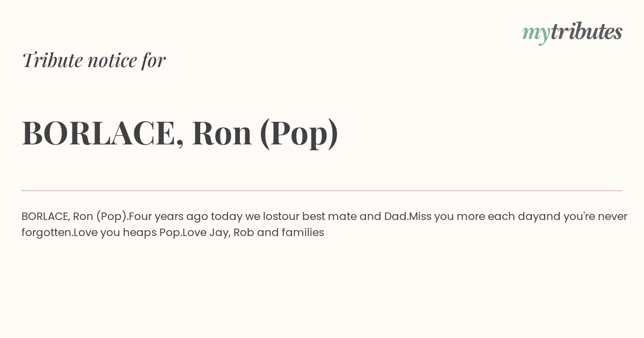Click the phrase "Love you heaps"
This screenshot has width=644, height=338.
pos(115,233)
